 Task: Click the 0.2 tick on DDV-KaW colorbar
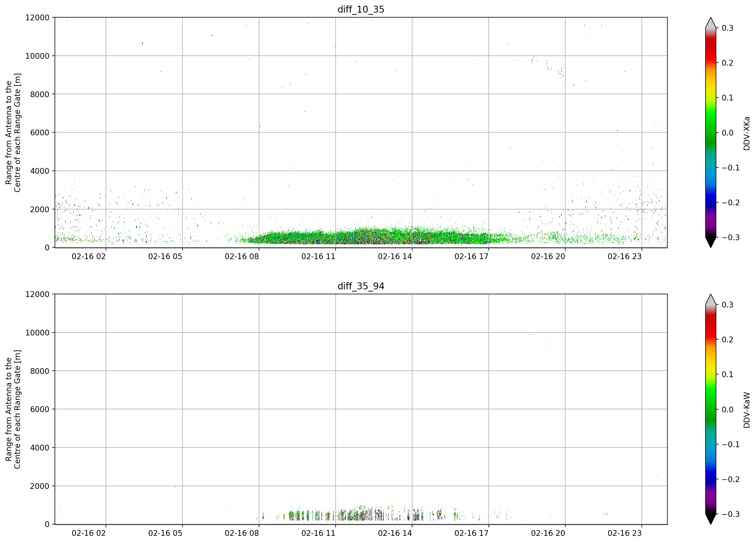[x=728, y=340]
